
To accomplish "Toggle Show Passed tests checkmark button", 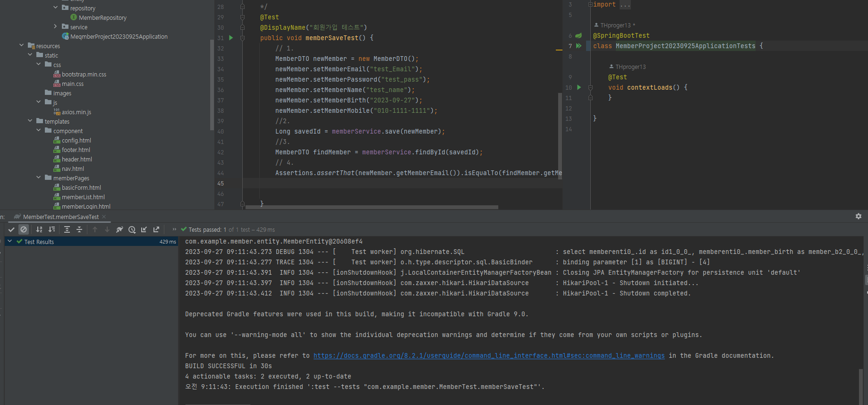I will pyautogui.click(x=11, y=230).
